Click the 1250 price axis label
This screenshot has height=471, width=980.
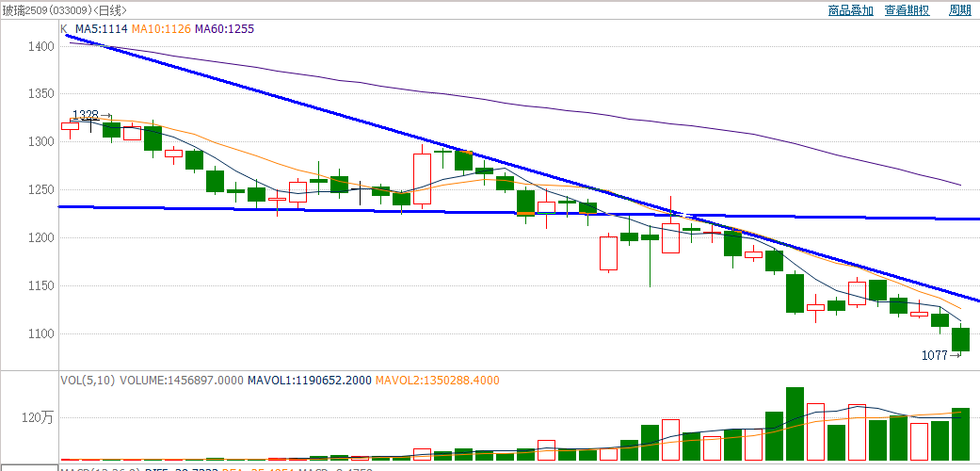click(41, 190)
